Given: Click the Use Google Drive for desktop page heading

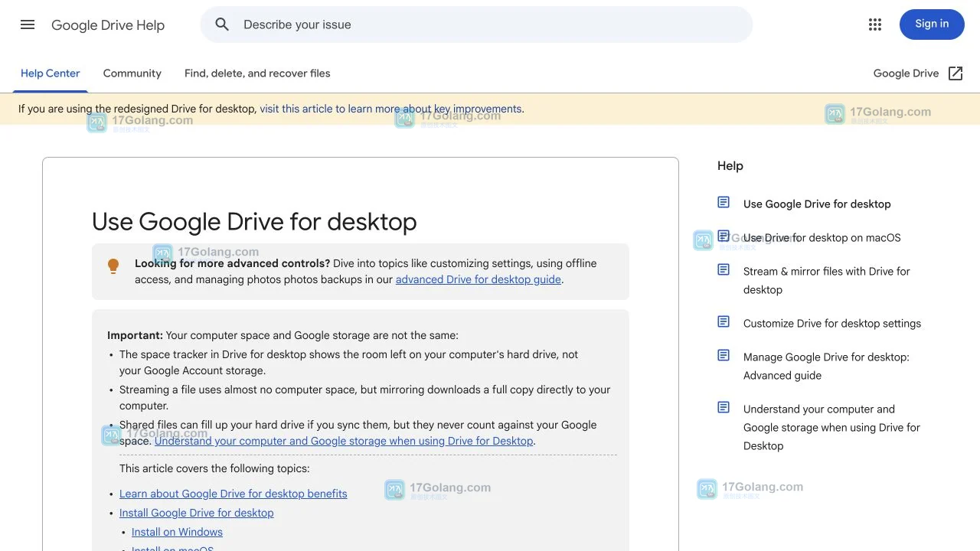Looking at the screenshot, I should coord(254,222).
